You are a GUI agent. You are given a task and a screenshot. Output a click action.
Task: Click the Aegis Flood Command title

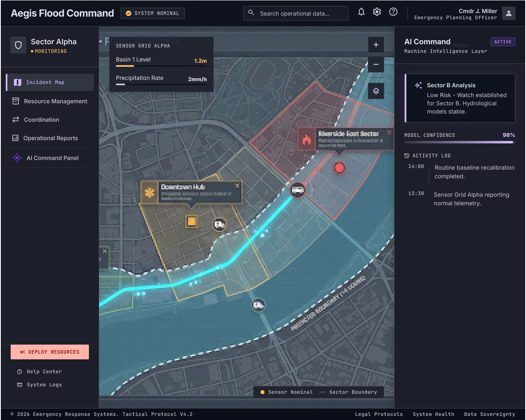(62, 13)
